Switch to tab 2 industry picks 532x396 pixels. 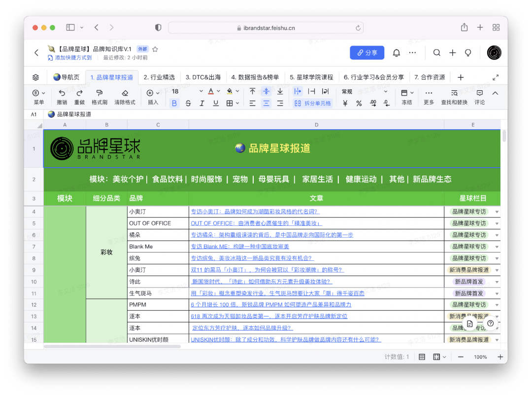159,77
